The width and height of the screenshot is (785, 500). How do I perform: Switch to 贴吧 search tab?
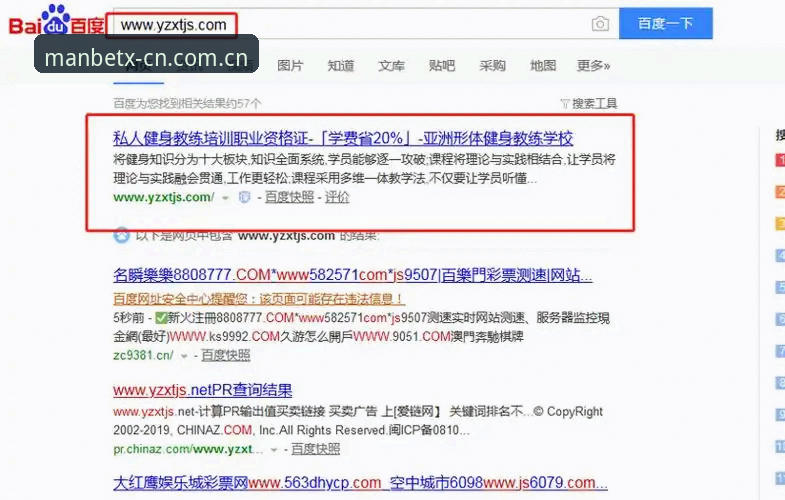(x=442, y=66)
